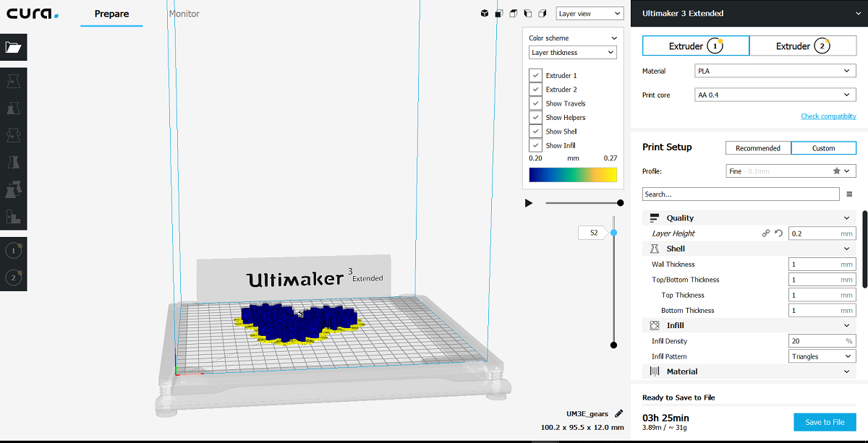Open file with the folder icon
The image size is (868, 443).
(x=13, y=47)
